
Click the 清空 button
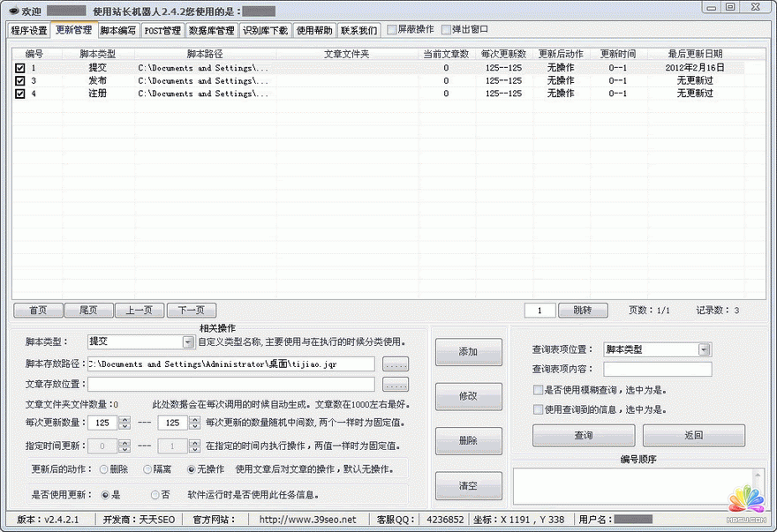point(468,485)
